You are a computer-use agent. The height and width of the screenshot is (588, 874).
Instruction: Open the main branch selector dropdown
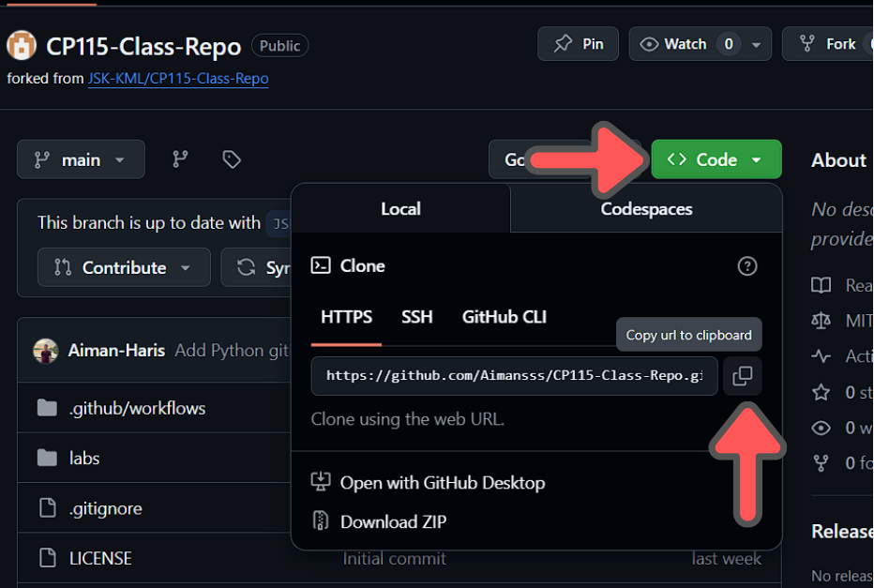[81, 159]
